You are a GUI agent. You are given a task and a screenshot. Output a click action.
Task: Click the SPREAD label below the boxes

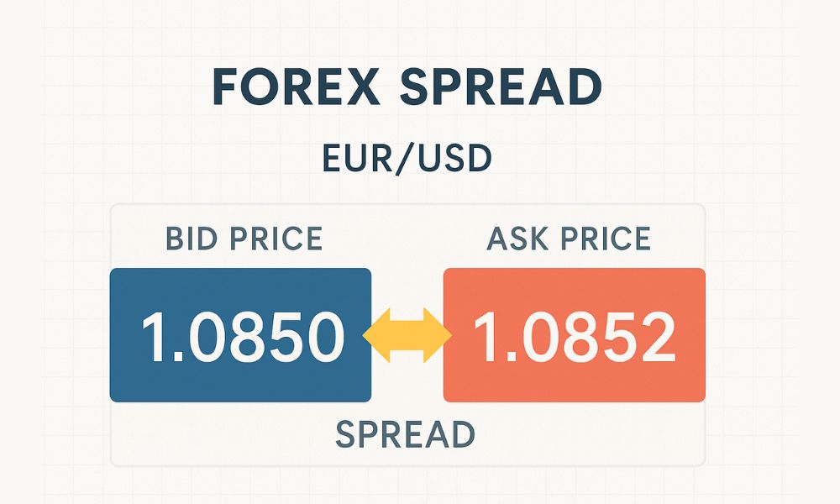pyautogui.click(x=405, y=433)
